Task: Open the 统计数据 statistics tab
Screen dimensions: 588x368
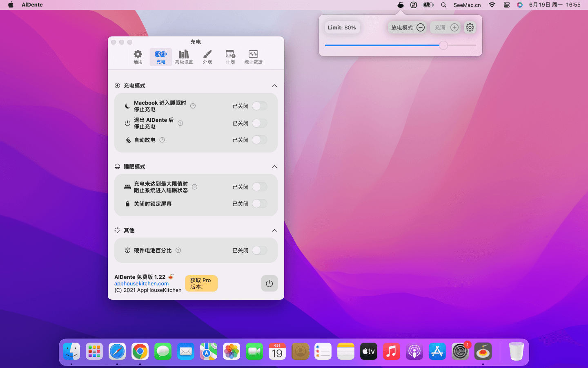Action: click(x=253, y=57)
